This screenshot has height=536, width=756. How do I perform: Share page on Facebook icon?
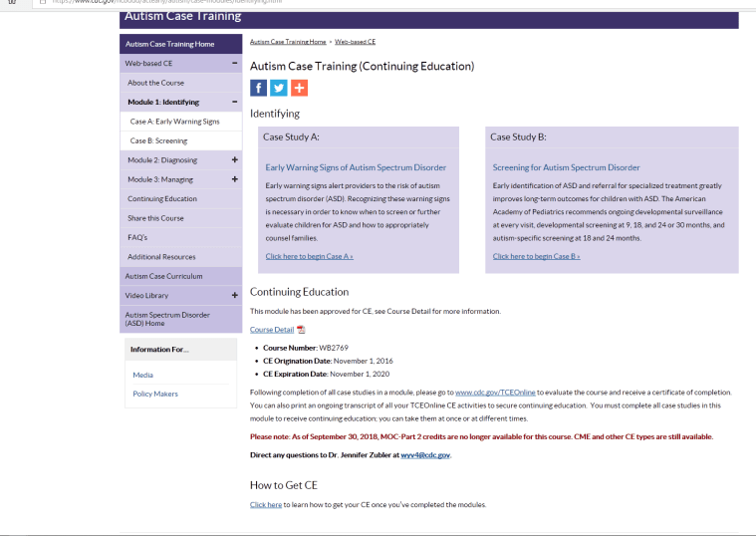[x=258, y=88]
